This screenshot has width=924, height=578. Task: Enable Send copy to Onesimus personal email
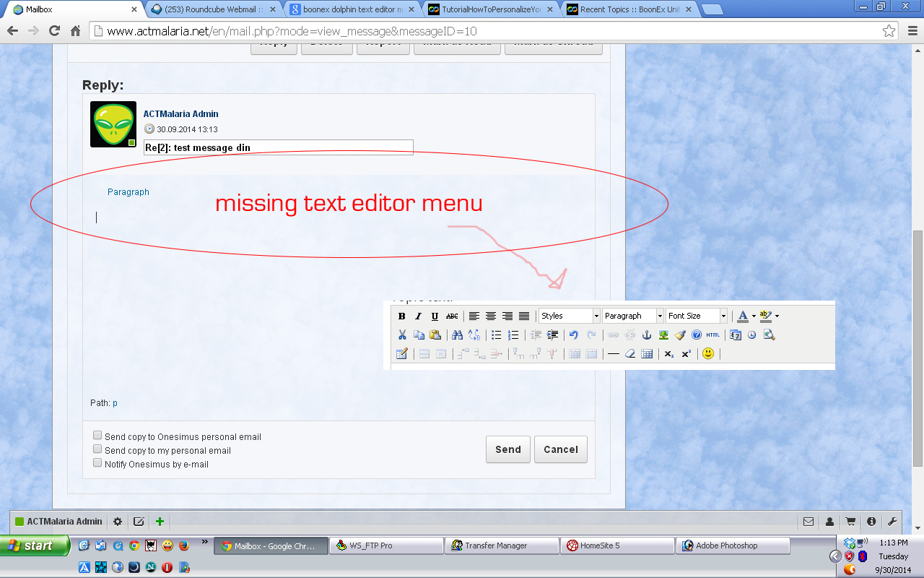click(97, 436)
